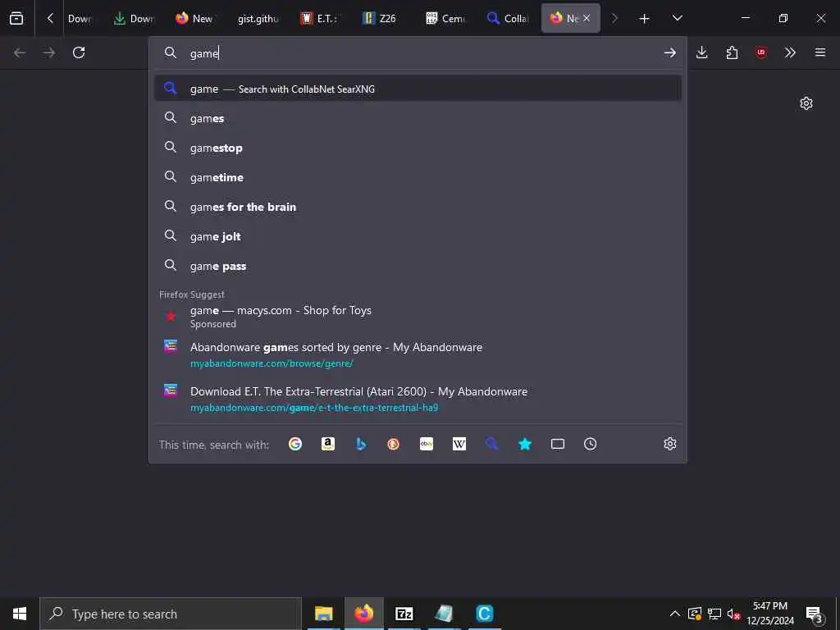The width and height of the screenshot is (840, 630).
Task: List all tabs dropdown arrow
Action: (677, 18)
